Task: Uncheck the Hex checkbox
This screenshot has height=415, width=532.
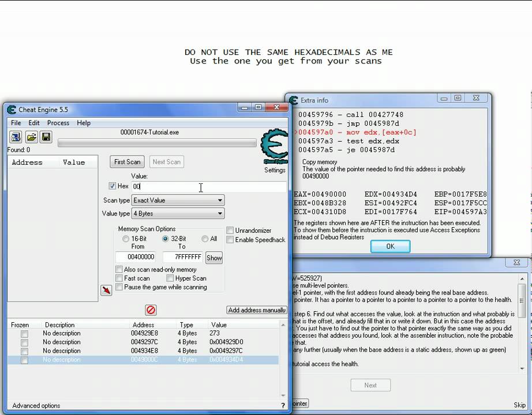Action: coord(113,186)
